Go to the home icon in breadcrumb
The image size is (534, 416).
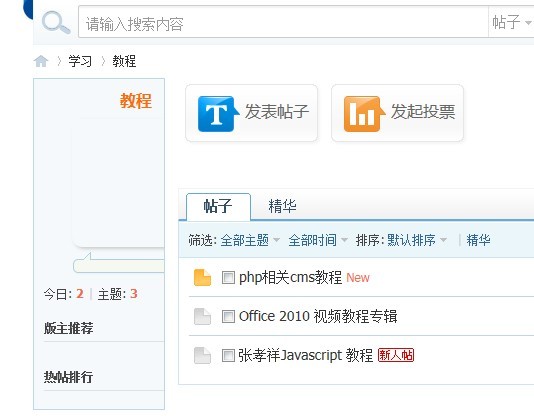[x=41, y=61]
